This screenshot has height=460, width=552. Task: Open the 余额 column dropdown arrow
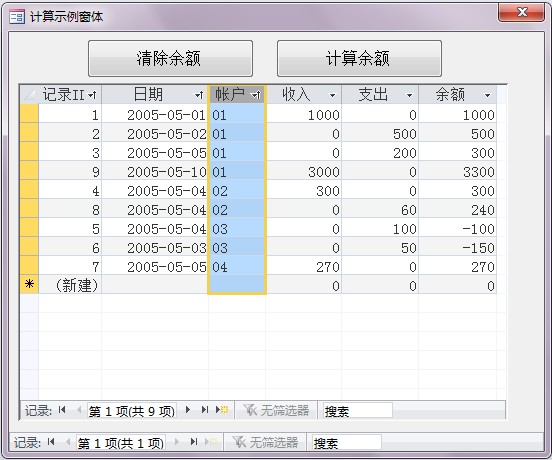(487, 95)
